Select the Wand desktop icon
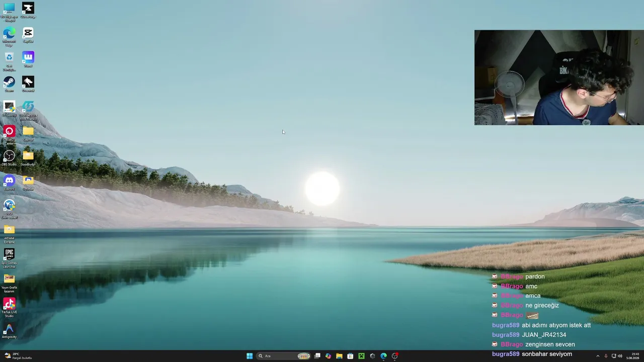Image resolution: width=644 pixels, height=362 pixels. click(x=28, y=59)
